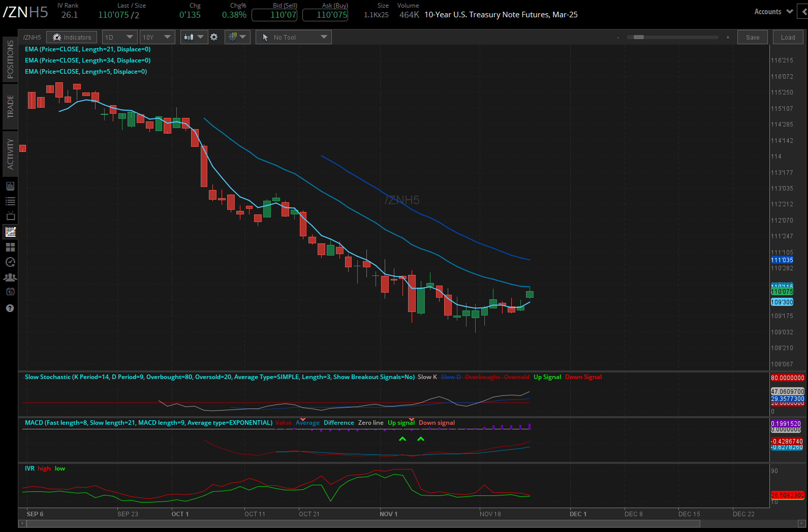Select the EMA Length=5 study label
Screen dimensions: 808x532
click(86, 72)
